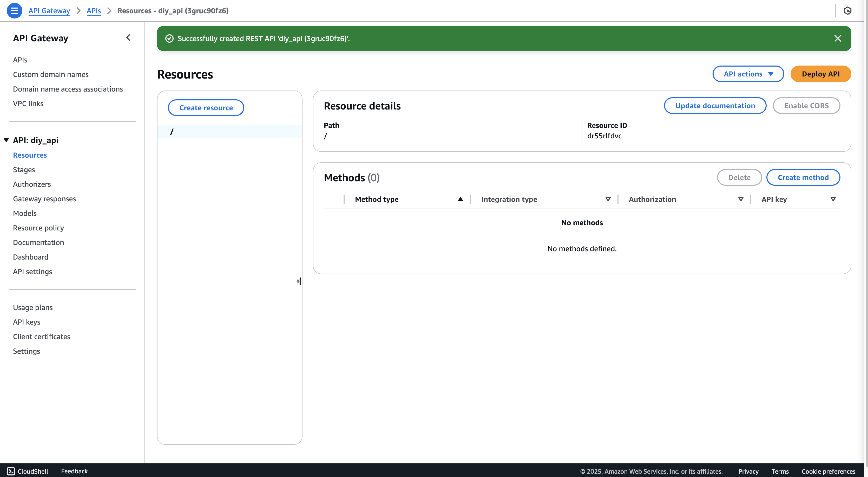Select the root / resource in tree
Viewport: 868px width, 477px height.
[229, 132]
